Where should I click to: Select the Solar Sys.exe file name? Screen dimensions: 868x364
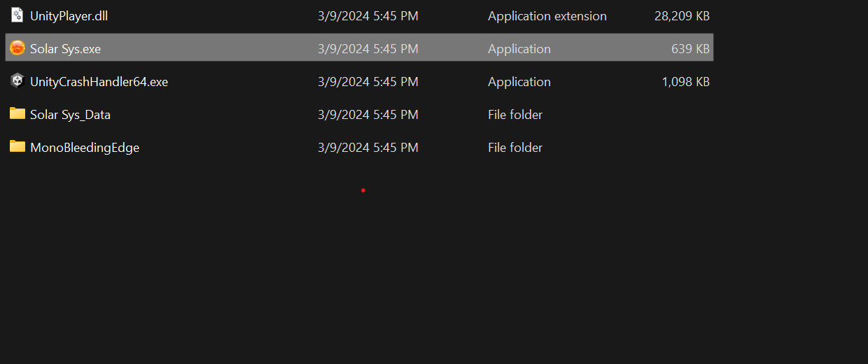65,49
